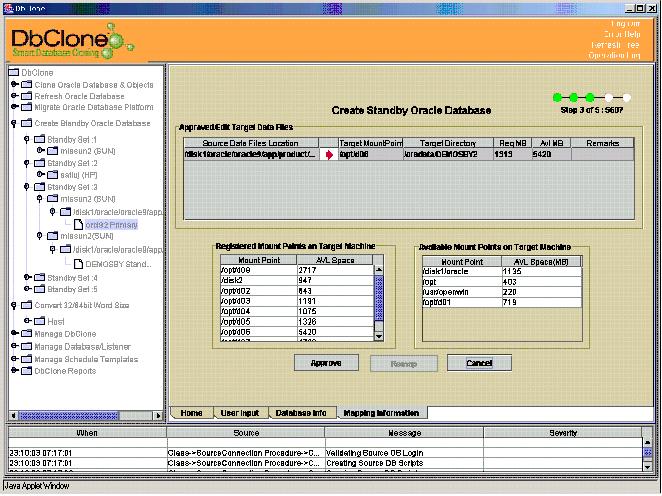The height and width of the screenshot is (496, 662).
Task: Click the Source Data Files Location column header
Action: (x=251, y=143)
